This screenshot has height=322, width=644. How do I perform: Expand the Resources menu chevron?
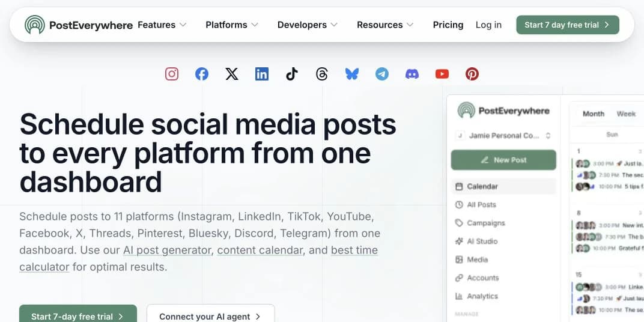410,25
